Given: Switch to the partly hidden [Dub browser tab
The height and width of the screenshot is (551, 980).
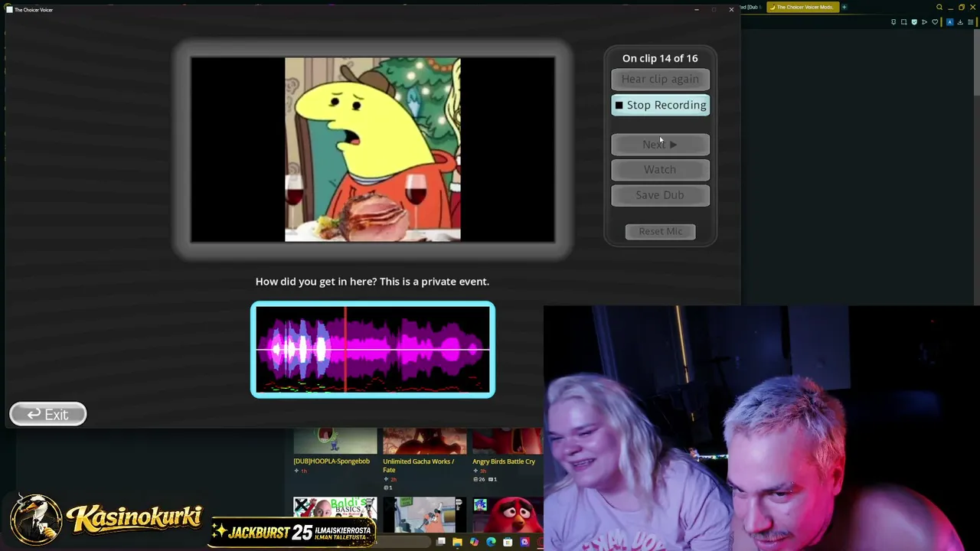Looking at the screenshot, I should tap(753, 7).
